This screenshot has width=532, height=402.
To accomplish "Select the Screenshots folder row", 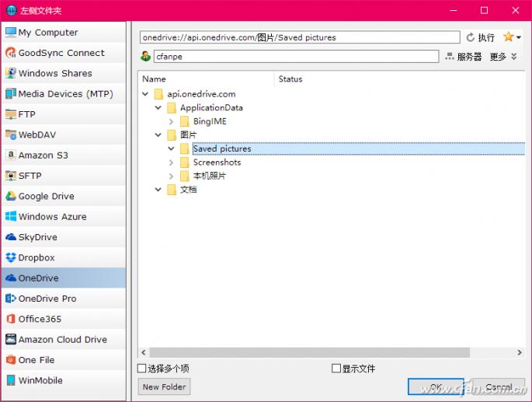I will (217, 163).
